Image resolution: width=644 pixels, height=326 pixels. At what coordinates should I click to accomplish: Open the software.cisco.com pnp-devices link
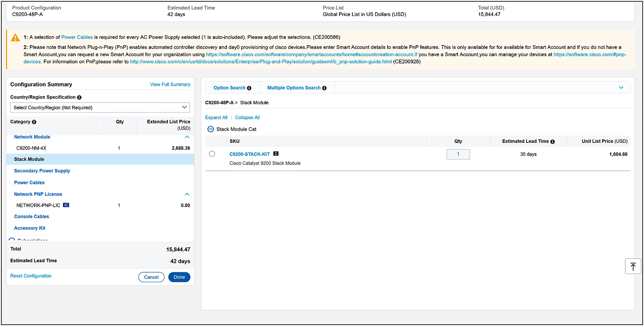click(x=590, y=54)
